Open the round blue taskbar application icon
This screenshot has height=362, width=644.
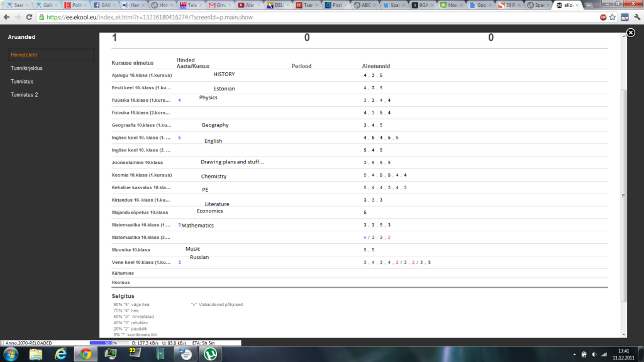(x=186, y=354)
